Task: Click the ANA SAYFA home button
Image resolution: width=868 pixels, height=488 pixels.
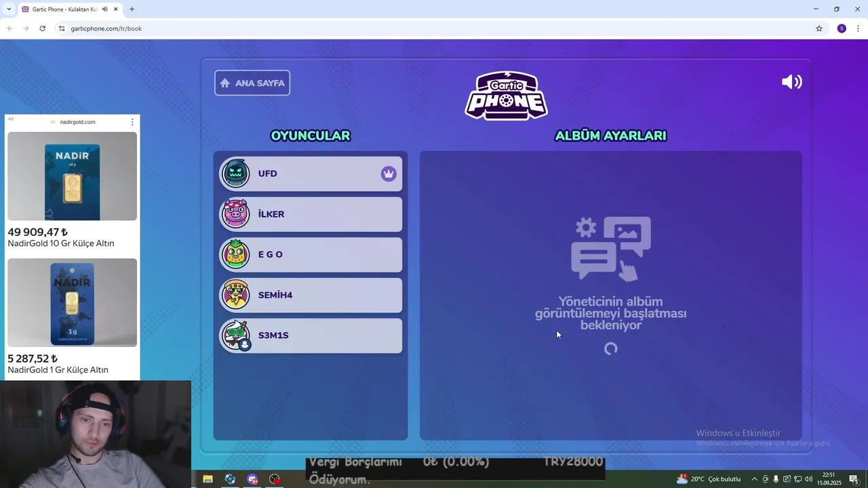Action: (252, 83)
